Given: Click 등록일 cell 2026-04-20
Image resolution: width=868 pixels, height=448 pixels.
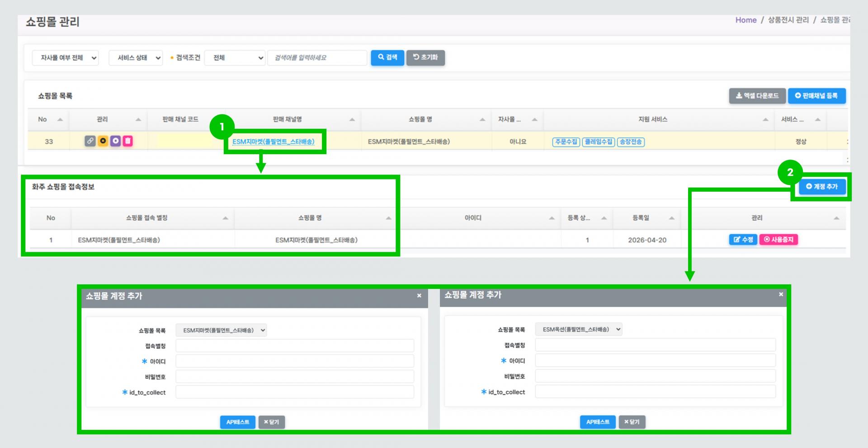Looking at the screenshot, I should [647, 240].
